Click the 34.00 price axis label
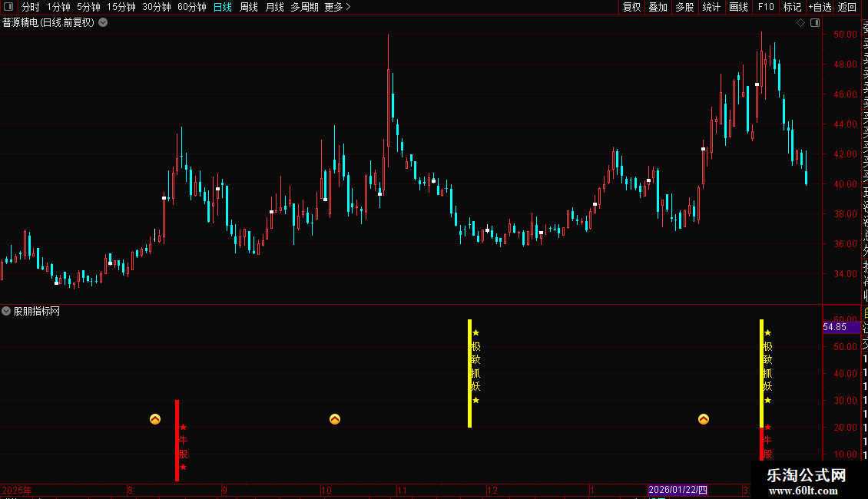This screenshot has height=499, width=868. [x=845, y=274]
